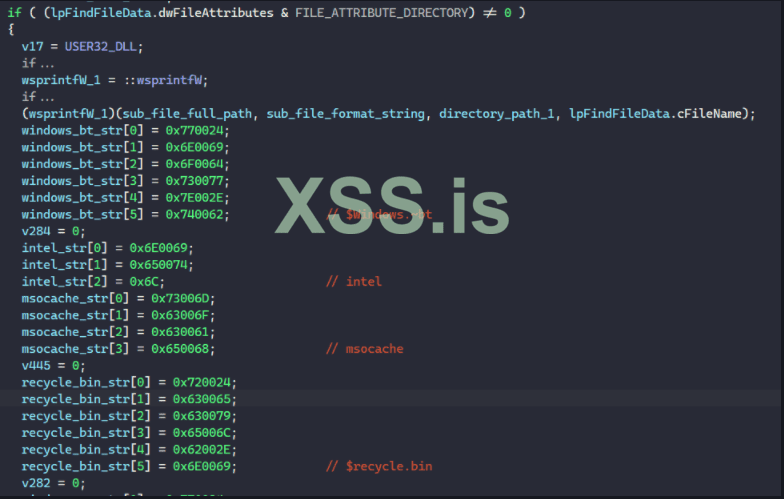784x499 pixels.
Task: Click the v17 variable name
Action: [32, 46]
